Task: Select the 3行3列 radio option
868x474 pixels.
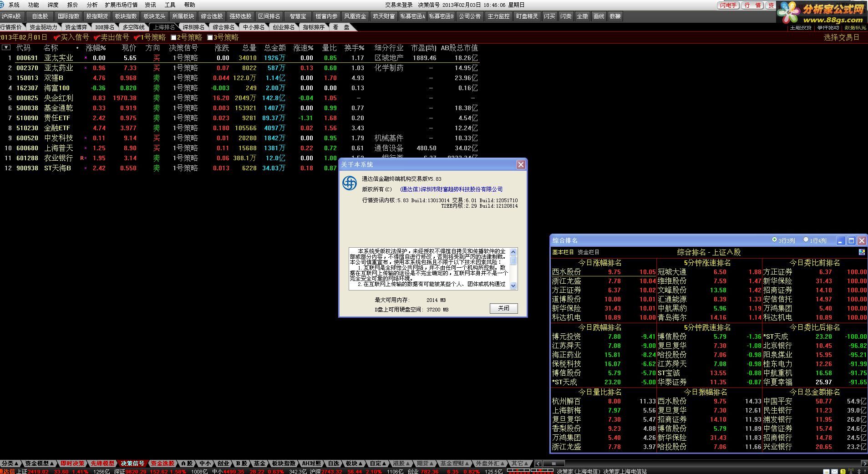Action: point(774,240)
